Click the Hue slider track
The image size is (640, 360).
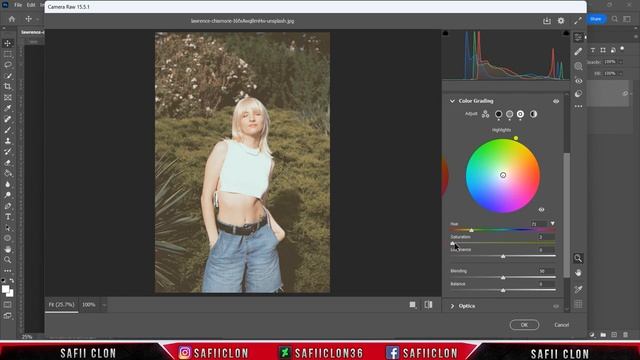click(x=503, y=230)
